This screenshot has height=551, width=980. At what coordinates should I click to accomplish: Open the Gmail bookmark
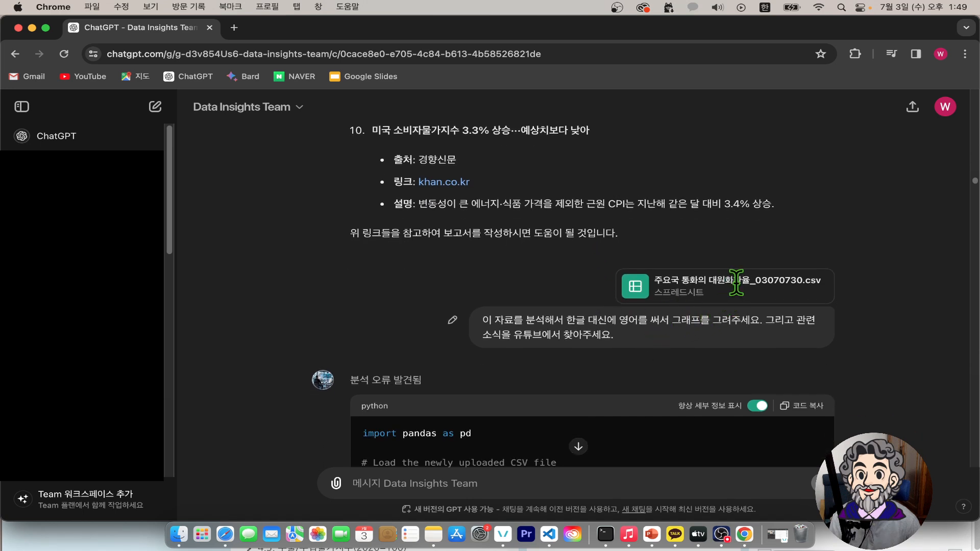27,77
